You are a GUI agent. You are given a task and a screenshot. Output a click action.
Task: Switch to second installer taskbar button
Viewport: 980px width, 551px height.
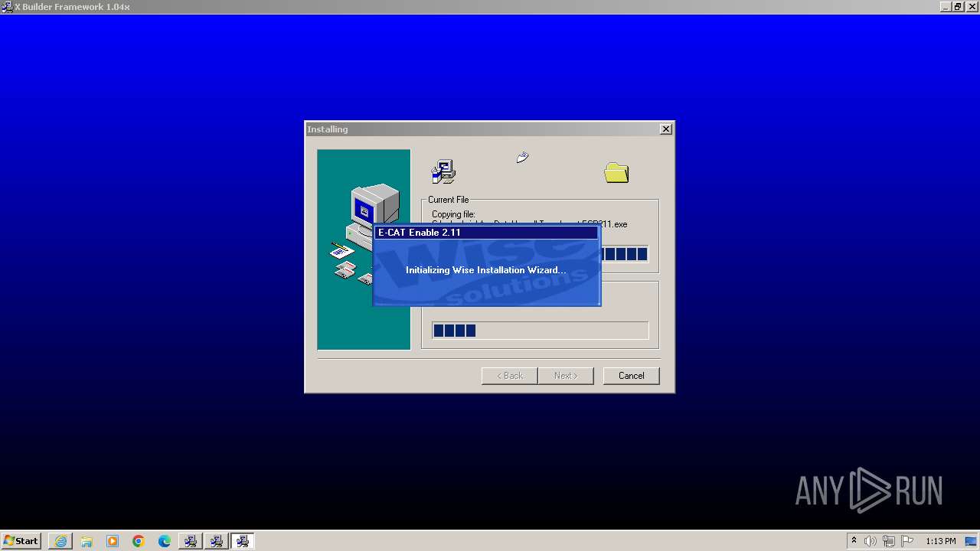217,541
